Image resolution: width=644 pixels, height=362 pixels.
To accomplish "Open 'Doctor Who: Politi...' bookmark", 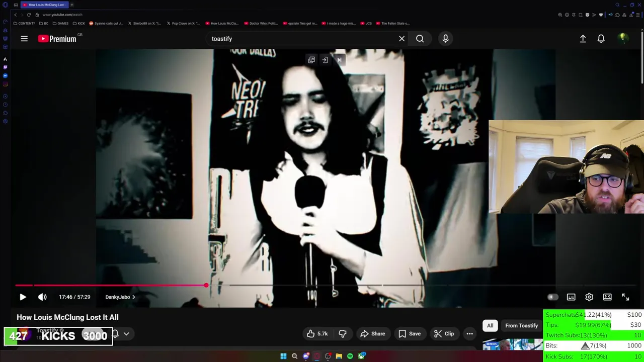I will [x=262, y=23].
